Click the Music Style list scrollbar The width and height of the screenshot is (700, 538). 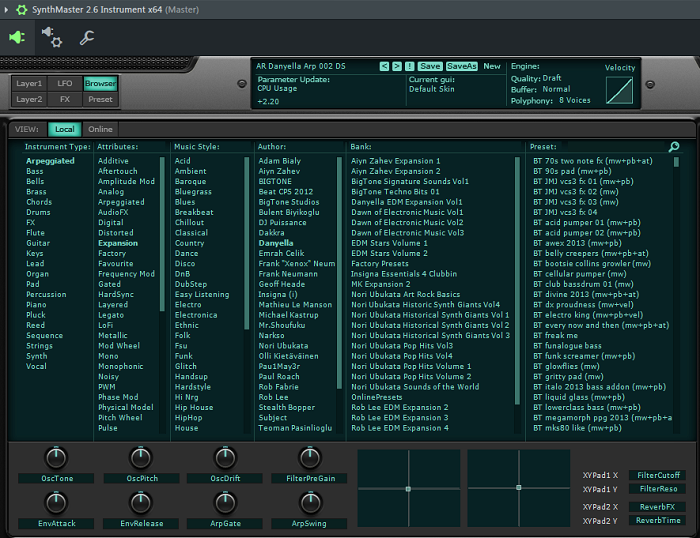[x=246, y=243]
